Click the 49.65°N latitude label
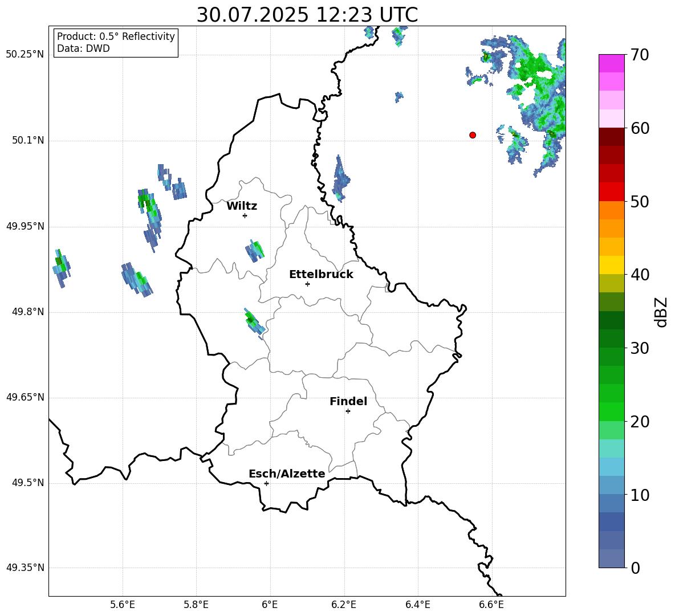Screen dimensions: 675x616 (25, 397)
